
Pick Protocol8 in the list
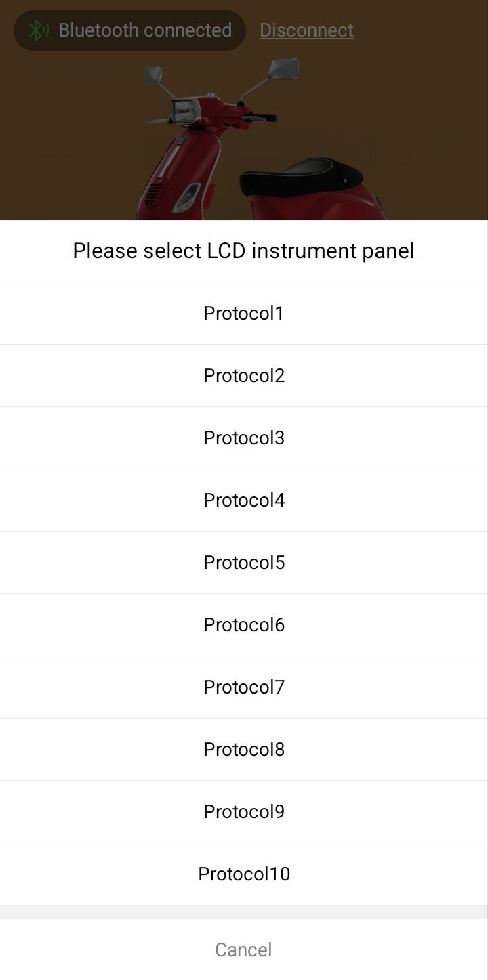tap(244, 750)
